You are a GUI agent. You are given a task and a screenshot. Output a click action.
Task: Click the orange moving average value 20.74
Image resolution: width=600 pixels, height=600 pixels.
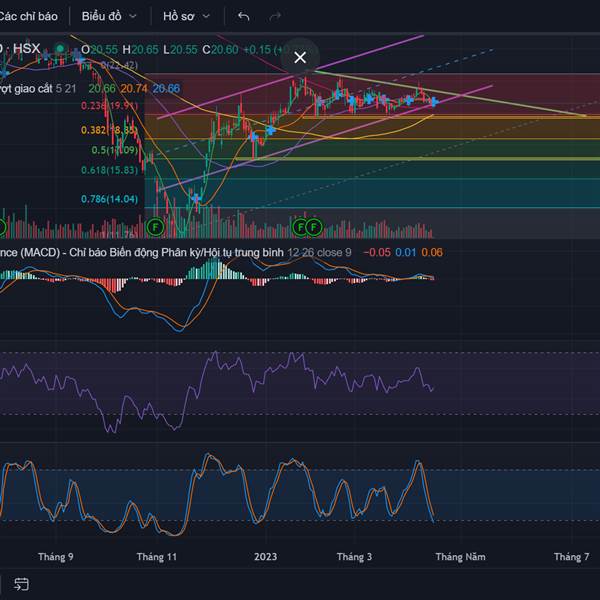[134, 89]
